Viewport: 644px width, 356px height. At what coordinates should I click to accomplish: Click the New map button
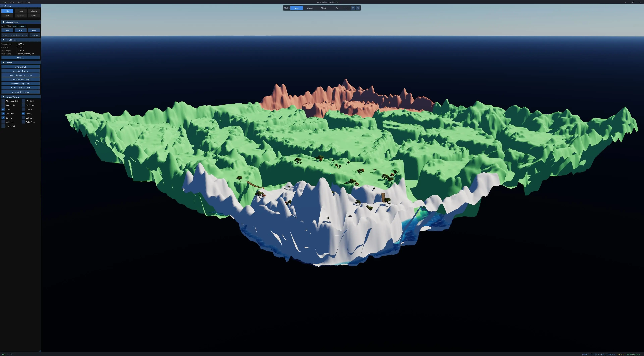pyautogui.click(x=7, y=31)
